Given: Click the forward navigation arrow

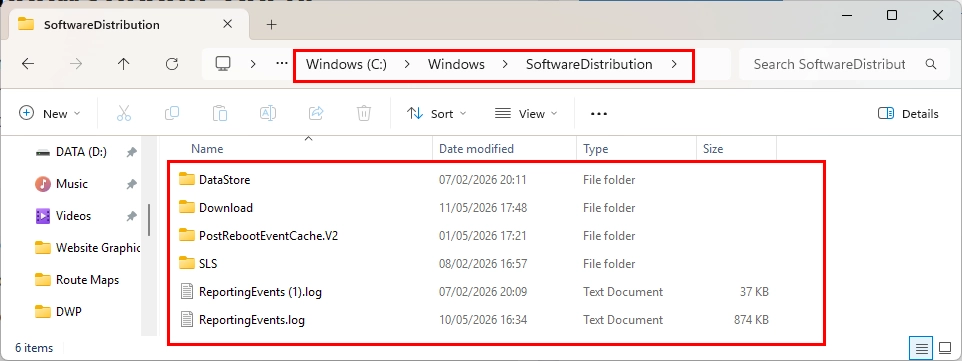Looking at the screenshot, I should click(75, 64).
